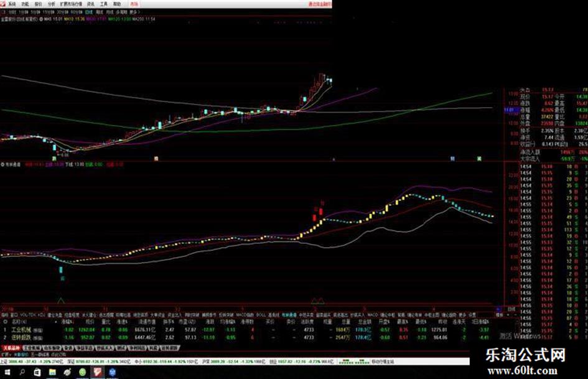Open the 分析 menu
The height and width of the screenshot is (379, 588).
click(x=52, y=4)
